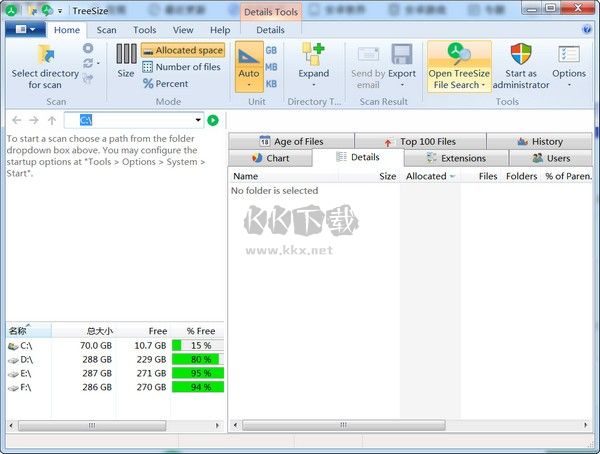This screenshot has width=600, height=454.
Task: Open the Options dropdown arrow
Action: point(569,85)
